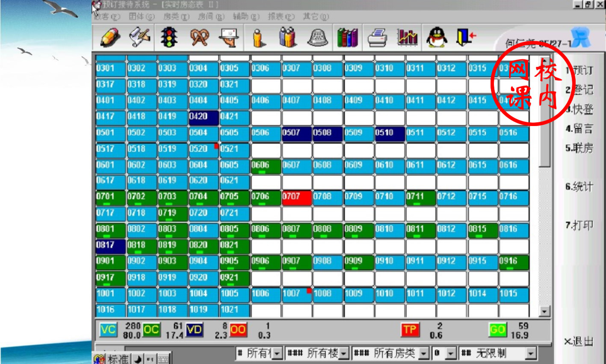Click the 5.联房 side button
The width and height of the screenshot is (606, 364).
[579, 148]
